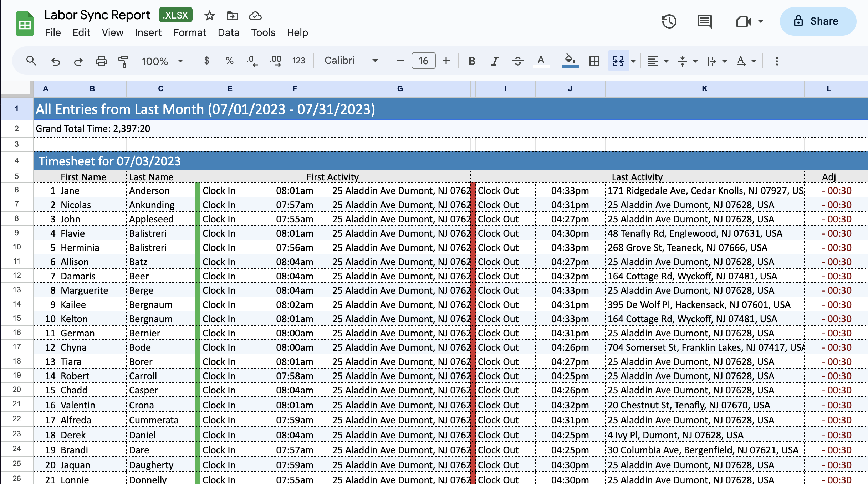The height and width of the screenshot is (484, 868).
Task: Toggle bold formatting
Action: (472, 61)
